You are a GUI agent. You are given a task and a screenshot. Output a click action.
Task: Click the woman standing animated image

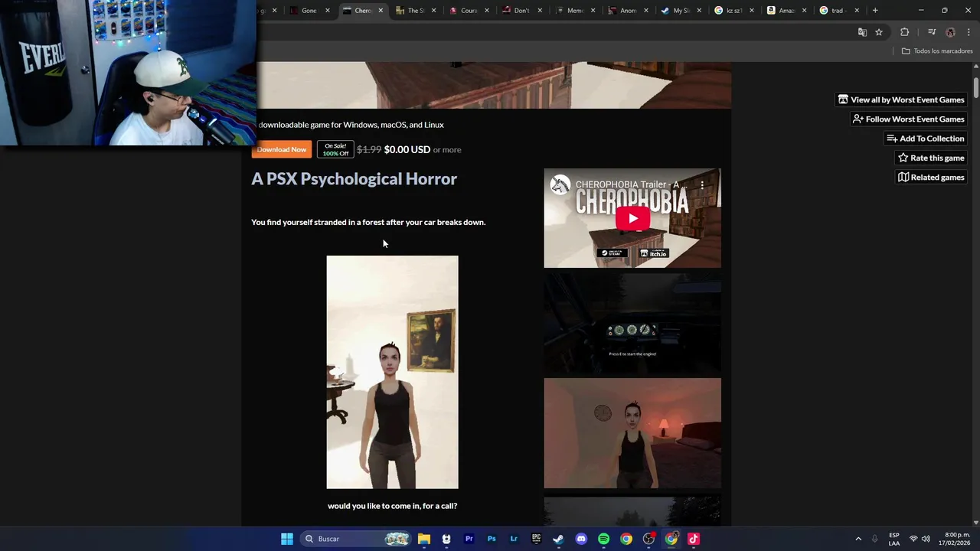click(392, 372)
